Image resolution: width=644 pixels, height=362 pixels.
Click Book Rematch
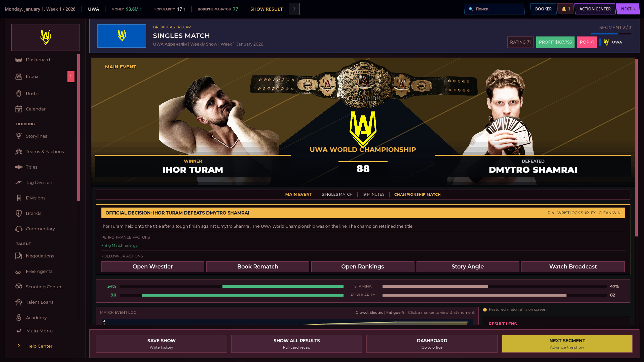tap(258, 267)
